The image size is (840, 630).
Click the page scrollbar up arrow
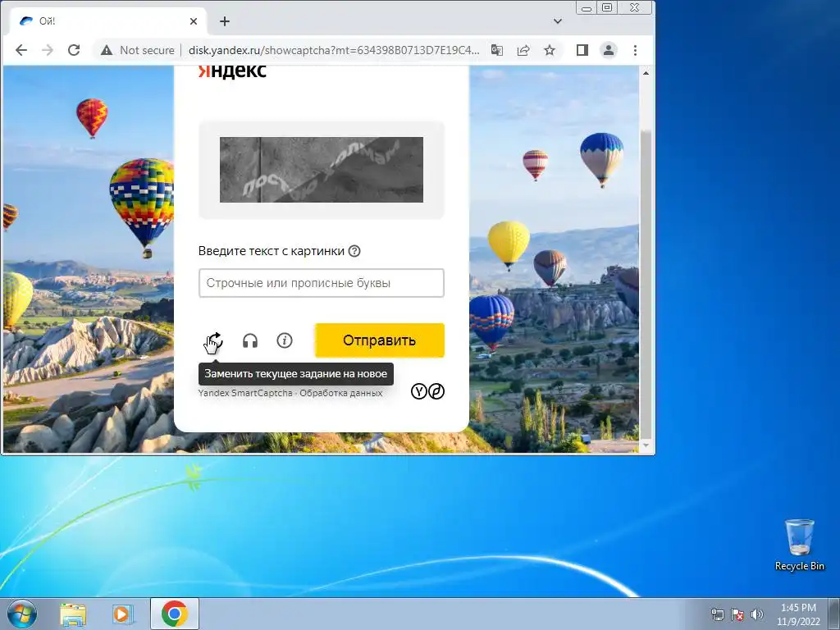tap(646, 73)
